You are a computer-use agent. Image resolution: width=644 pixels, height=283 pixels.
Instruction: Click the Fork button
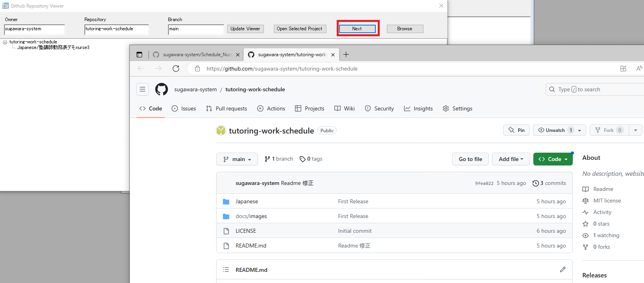coord(609,130)
